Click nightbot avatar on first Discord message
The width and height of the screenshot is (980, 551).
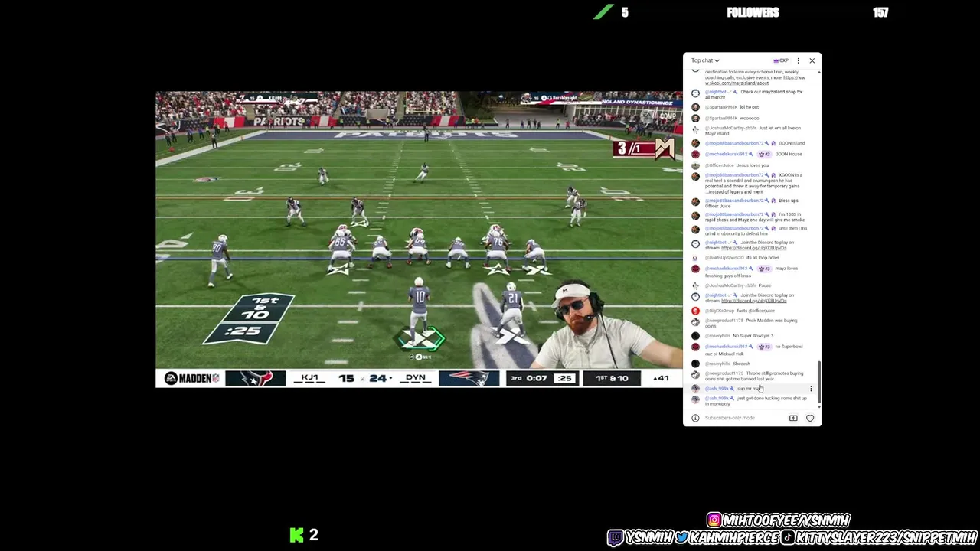pyautogui.click(x=695, y=243)
